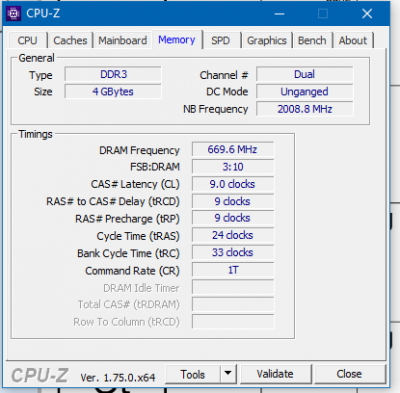Click the DRAM Frequency value field
Viewport: 400px width, 393px height.
pyautogui.click(x=233, y=149)
